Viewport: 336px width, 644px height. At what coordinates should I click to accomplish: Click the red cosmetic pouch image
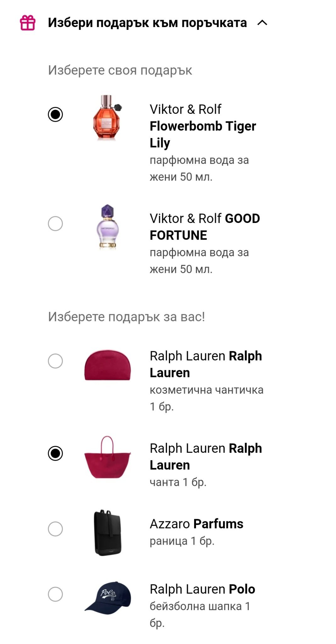[107, 365]
